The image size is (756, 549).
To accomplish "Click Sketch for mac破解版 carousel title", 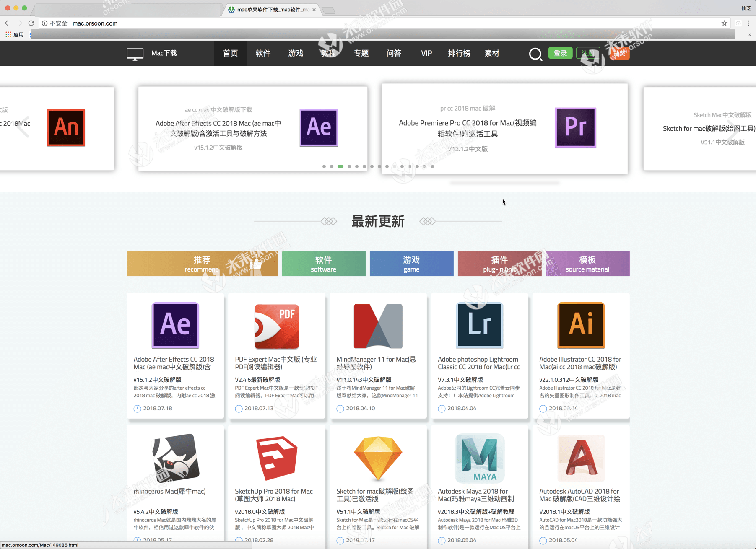I will [x=709, y=128].
